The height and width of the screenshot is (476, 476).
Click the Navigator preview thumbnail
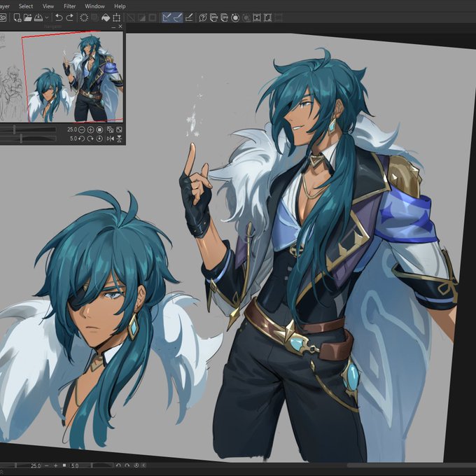pyautogui.click(x=62, y=77)
